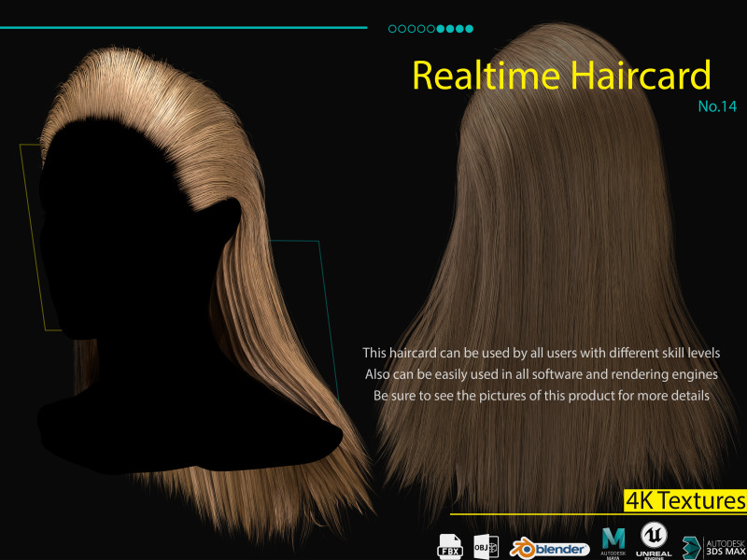Click the yellow 4K Textures badge

(685, 500)
